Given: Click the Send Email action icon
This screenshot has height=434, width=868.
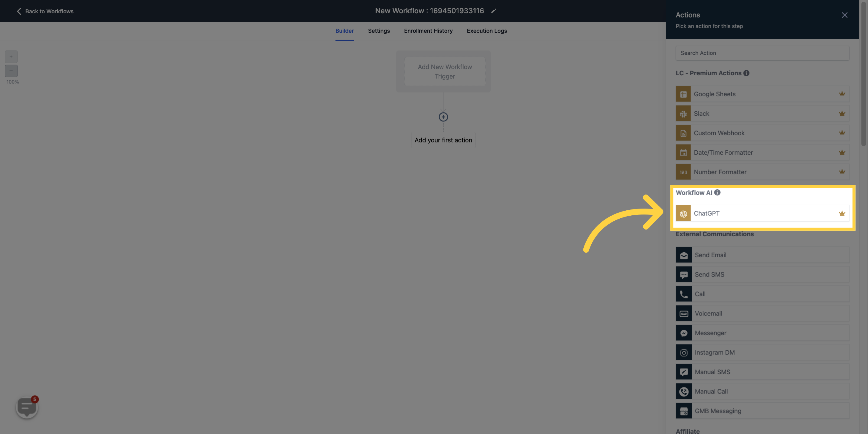Looking at the screenshot, I should pos(684,254).
